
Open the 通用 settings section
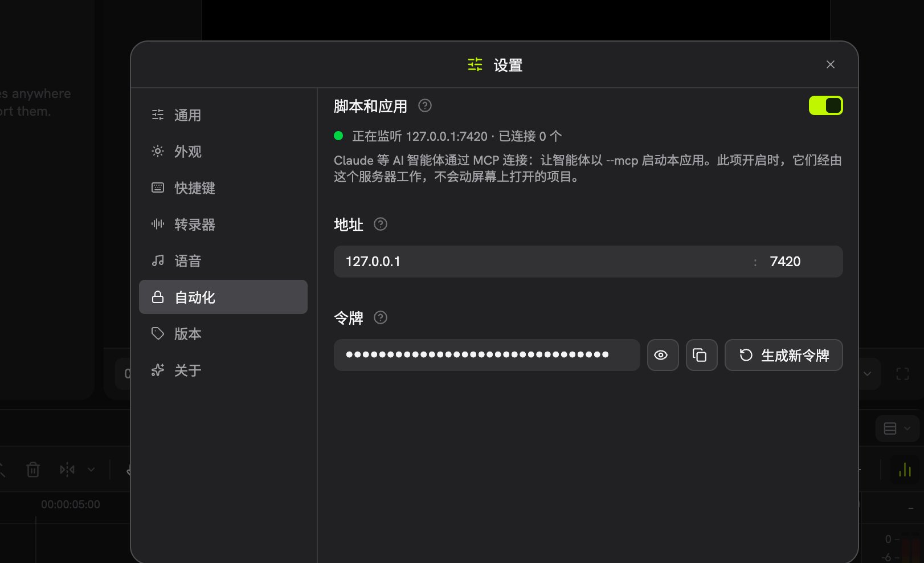[x=223, y=115]
